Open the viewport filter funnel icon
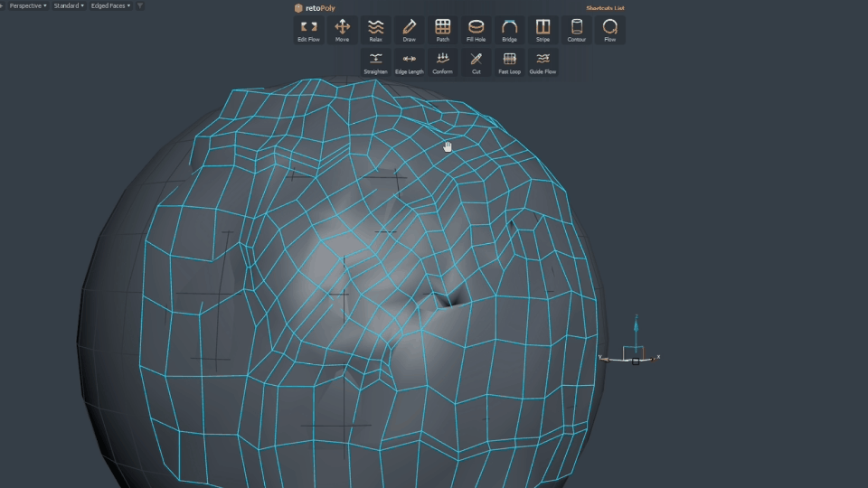Image resolution: width=868 pixels, height=488 pixels. coord(140,5)
